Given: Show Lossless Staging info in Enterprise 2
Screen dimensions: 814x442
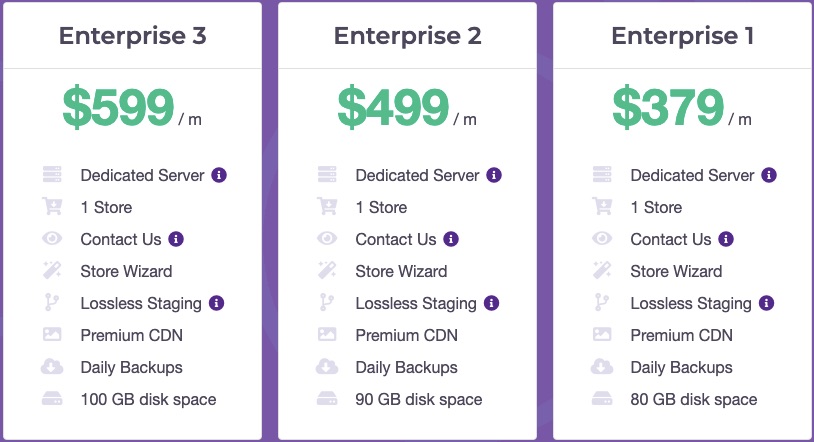Looking at the screenshot, I should 491,303.
